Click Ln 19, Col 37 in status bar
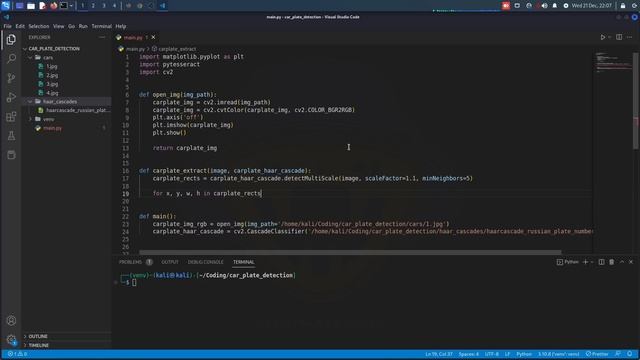 point(439,354)
